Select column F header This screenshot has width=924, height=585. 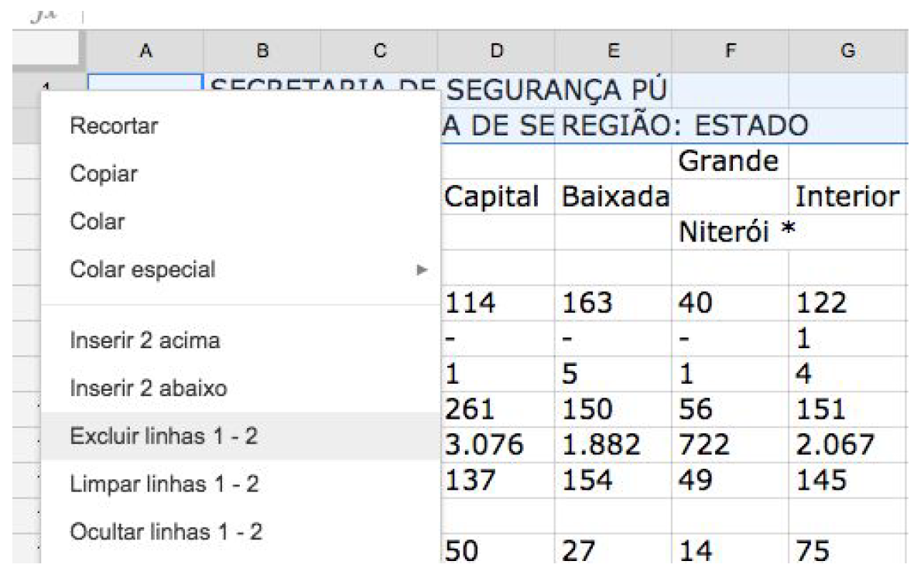pos(731,51)
